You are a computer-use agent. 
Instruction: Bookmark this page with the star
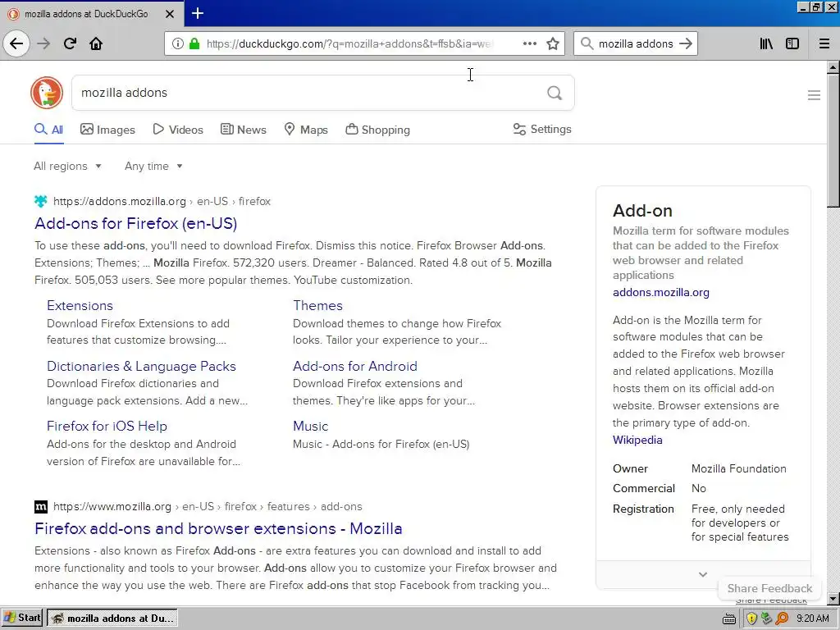tap(553, 43)
